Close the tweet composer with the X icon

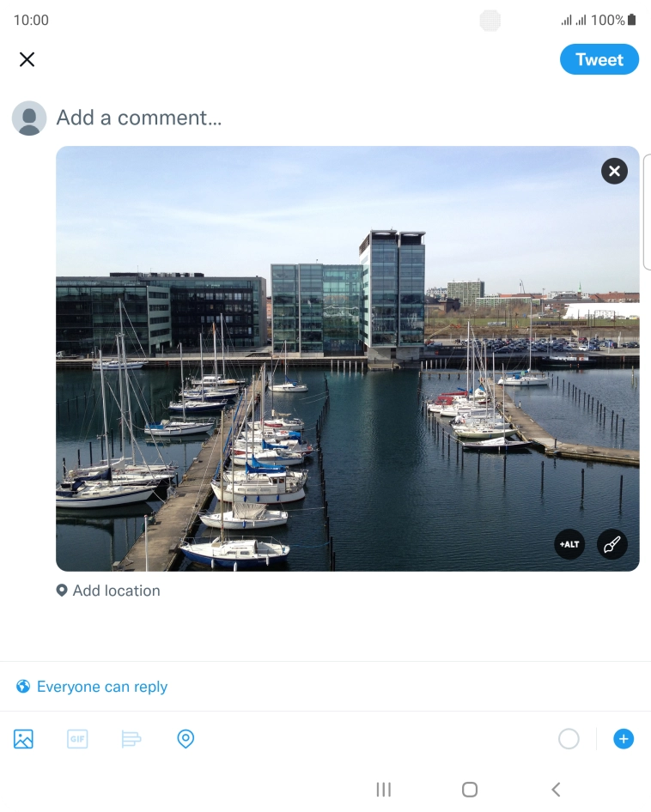click(x=27, y=59)
